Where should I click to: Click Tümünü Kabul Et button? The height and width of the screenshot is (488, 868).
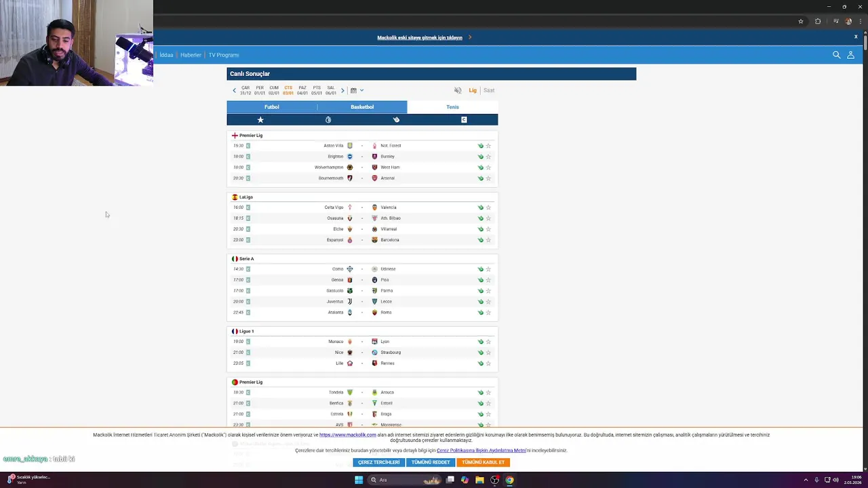coord(484,462)
